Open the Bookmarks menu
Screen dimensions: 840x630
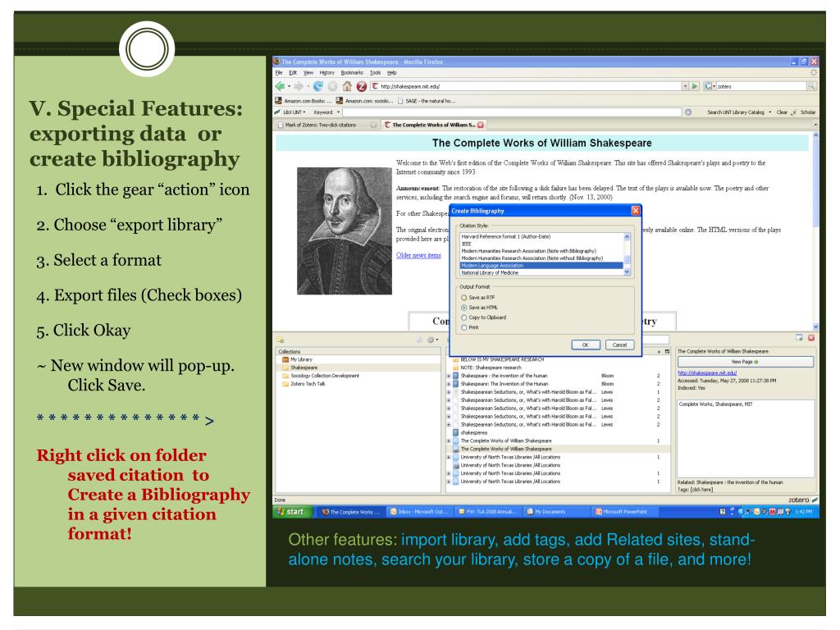pyautogui.click(x=352, y=72)
